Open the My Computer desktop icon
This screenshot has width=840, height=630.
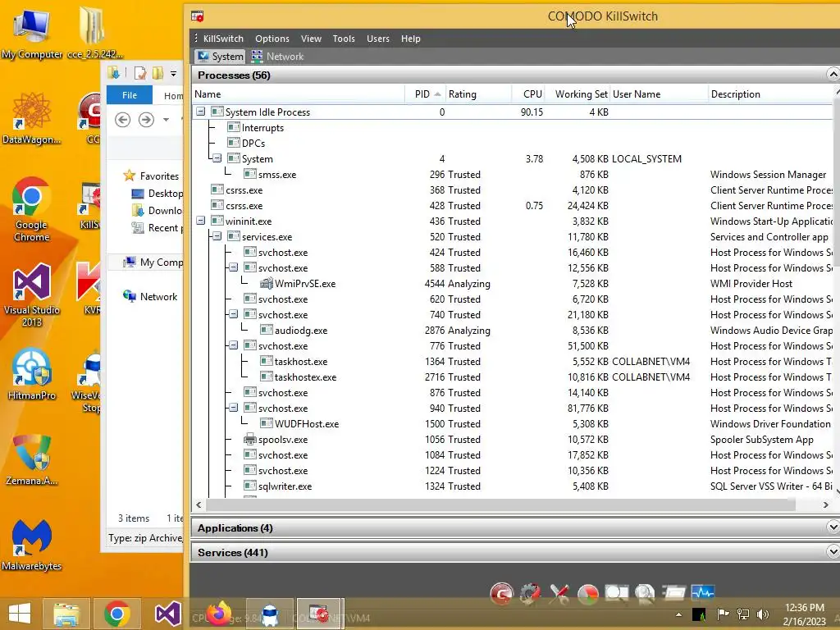coord(32,33)
